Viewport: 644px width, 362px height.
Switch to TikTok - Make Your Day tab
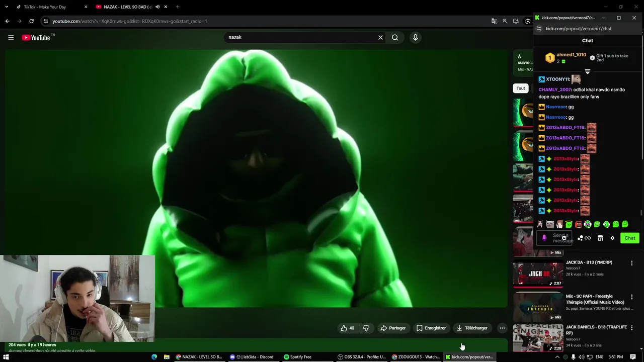(45, 7)
